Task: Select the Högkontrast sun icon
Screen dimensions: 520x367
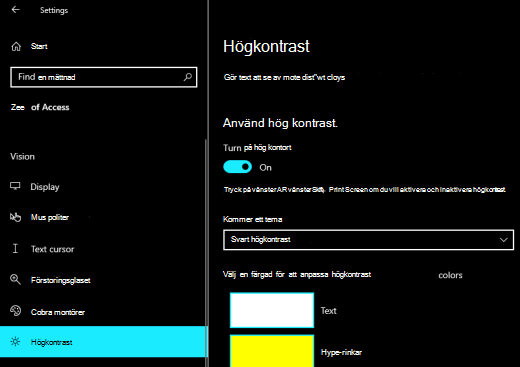Action: pyautogui.click(x=15, y=342)
